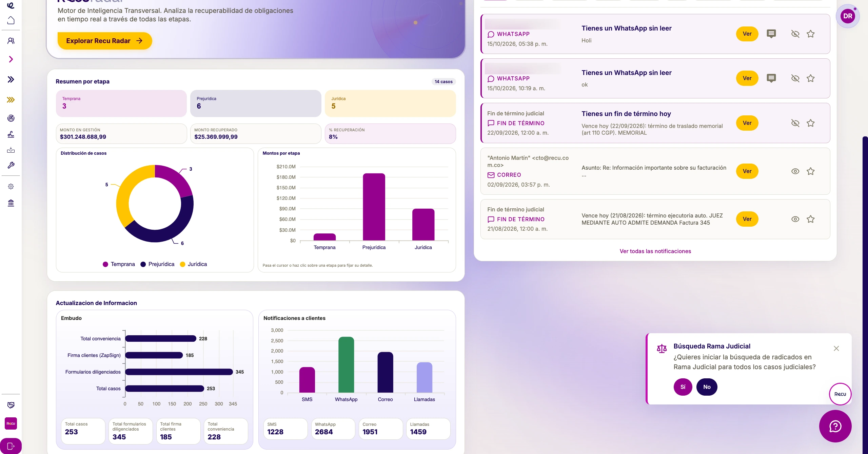Viewport: 868px width, 454px height.
Task: Click the WhatsApp bar in the notifications chart
Action: click(x=346, y=365)
